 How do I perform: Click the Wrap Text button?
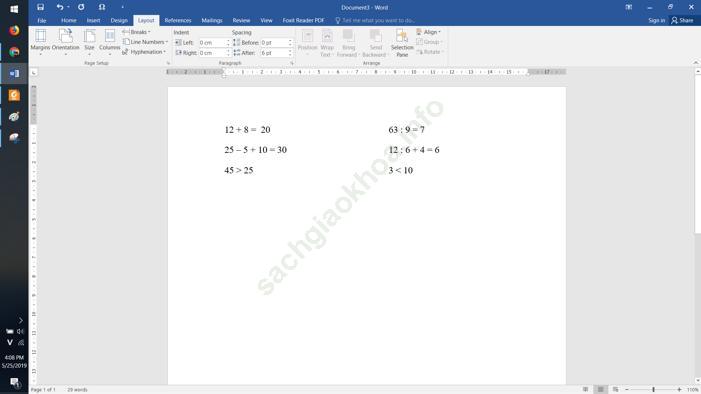(x=327, y=42)
